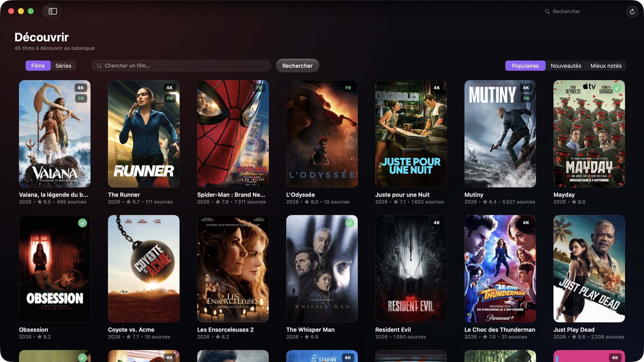Open the L'Odyssée movie poster
The height and width of the screenshot is (362, 644).
pyautogui.click(x=322, y=134)
